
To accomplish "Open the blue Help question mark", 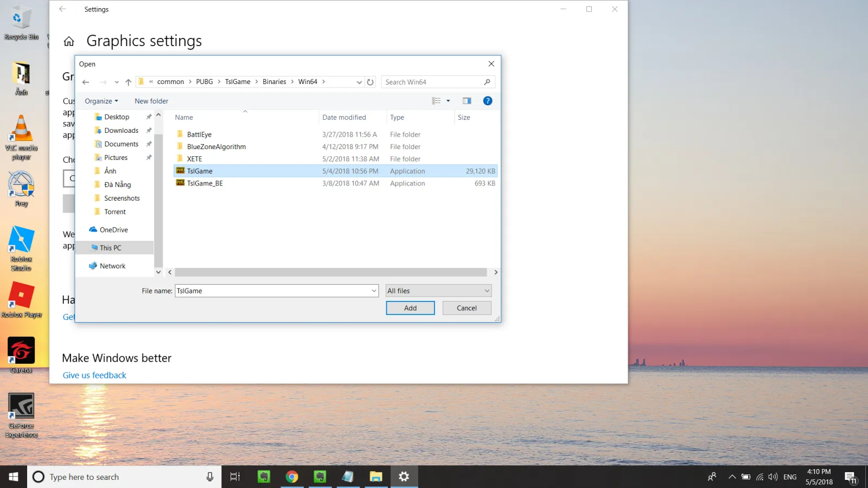I will point(488,101).
